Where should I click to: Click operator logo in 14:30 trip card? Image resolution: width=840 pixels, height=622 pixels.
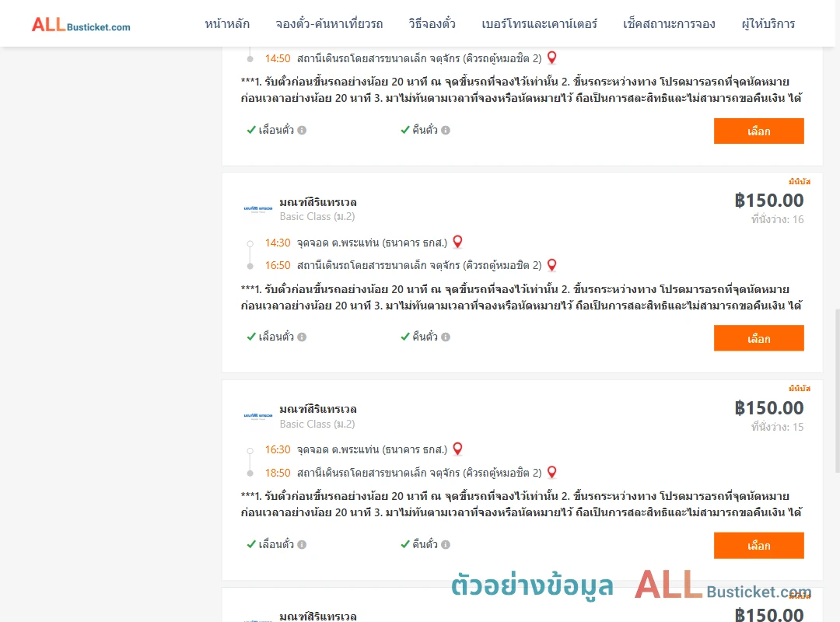coord(258,208)
